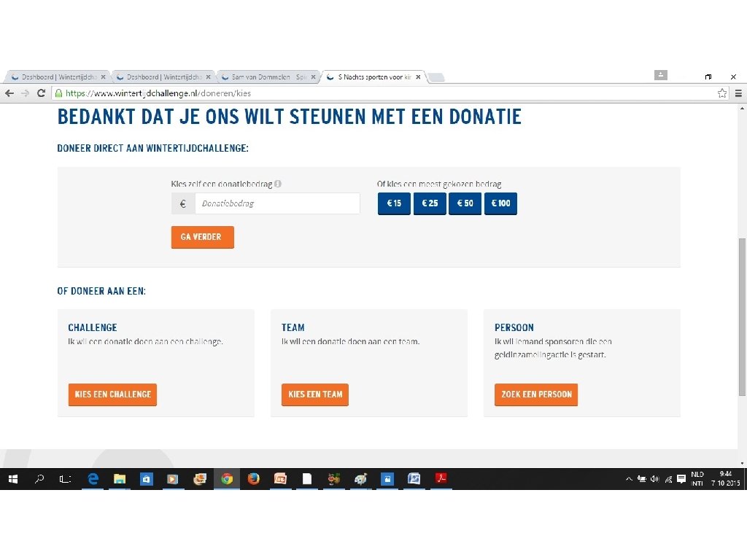The width and height of the screenshot is (747, 560).
Task: Show hidden system tray icons chevron
Action: pyautogui.click(x=629, y=479)
